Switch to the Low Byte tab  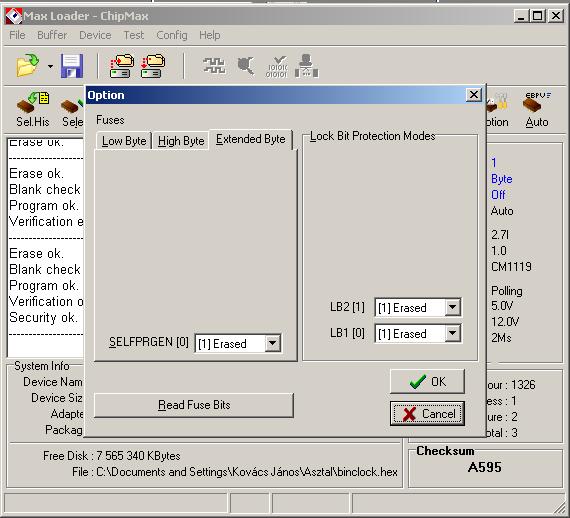[x=124, y=141]
